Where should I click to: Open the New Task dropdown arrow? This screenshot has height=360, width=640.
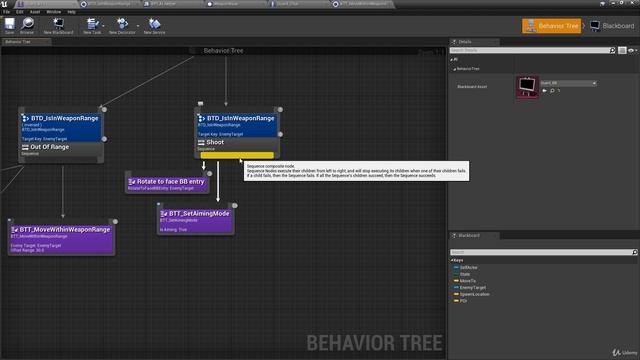(x=103, y=26)
